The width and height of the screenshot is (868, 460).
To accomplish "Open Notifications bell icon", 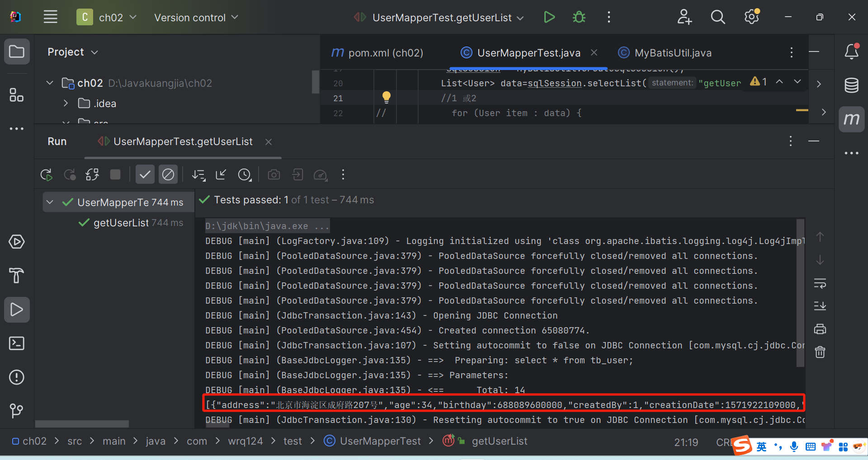I will point(852,52).
